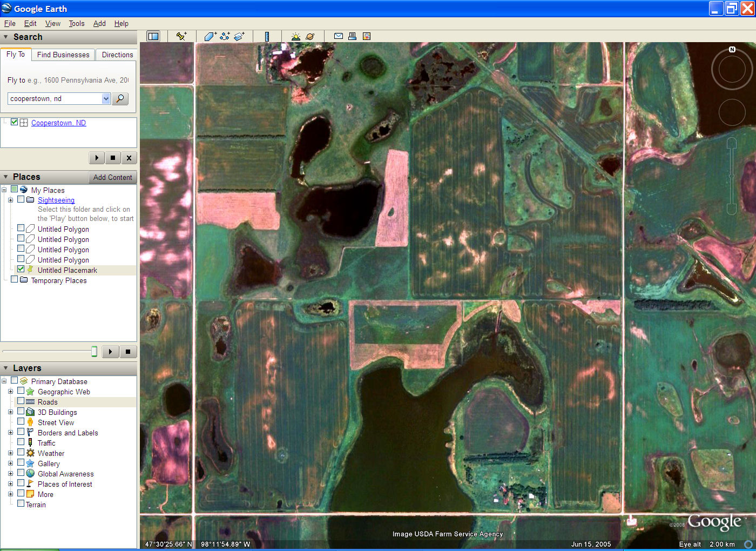Stop the Places tour playback

(128, 352)
